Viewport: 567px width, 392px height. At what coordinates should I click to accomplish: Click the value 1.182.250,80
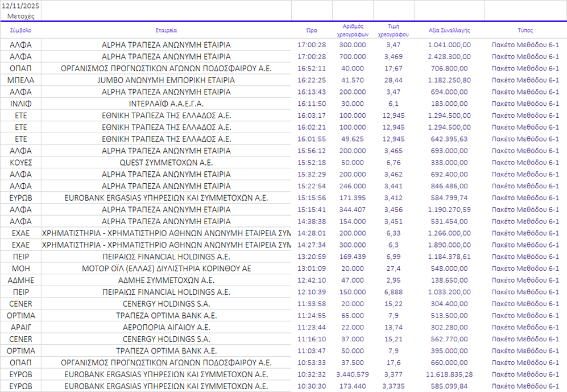tap(449, 80)
